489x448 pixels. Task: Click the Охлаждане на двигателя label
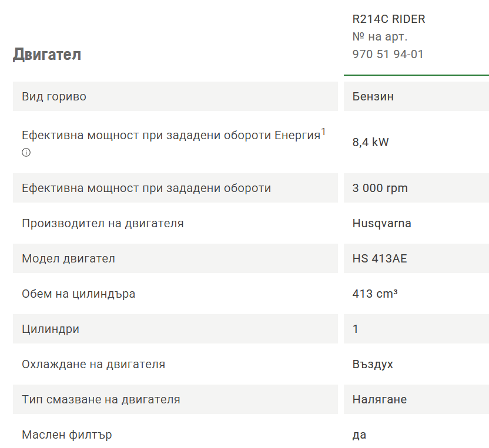[93, 364]
